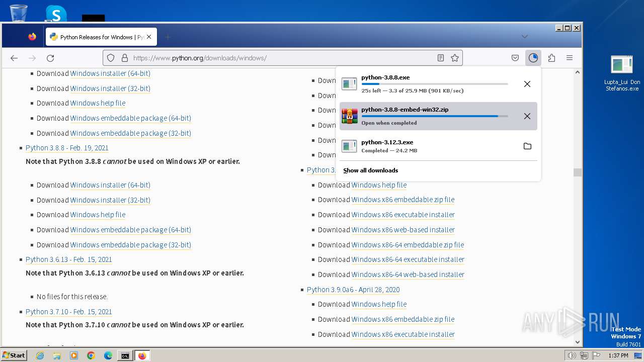Open a new tab with plus button

pyautogui.click(x=168, y=37)
